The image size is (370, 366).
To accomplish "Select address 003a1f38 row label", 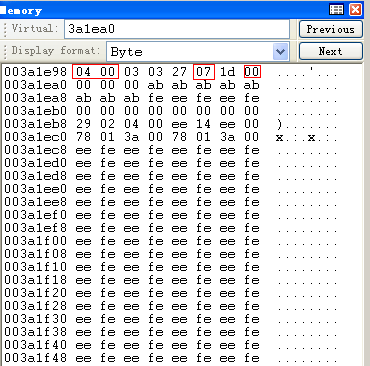I will [x=35, y=332].
